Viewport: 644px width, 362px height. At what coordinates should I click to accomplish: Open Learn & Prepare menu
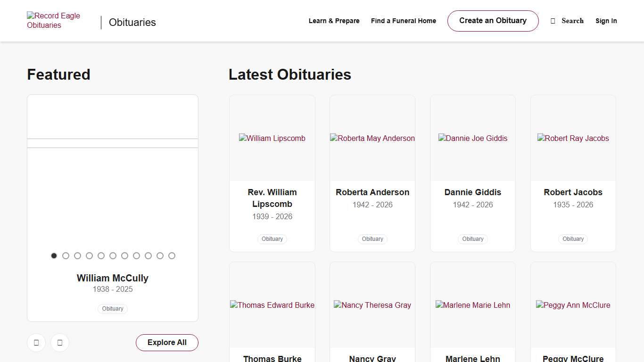(334, 21)
